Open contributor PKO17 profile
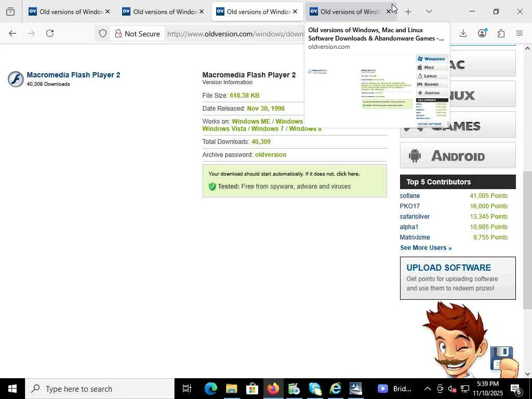This screenshot has height=399, width=532. tap(409, 206)
